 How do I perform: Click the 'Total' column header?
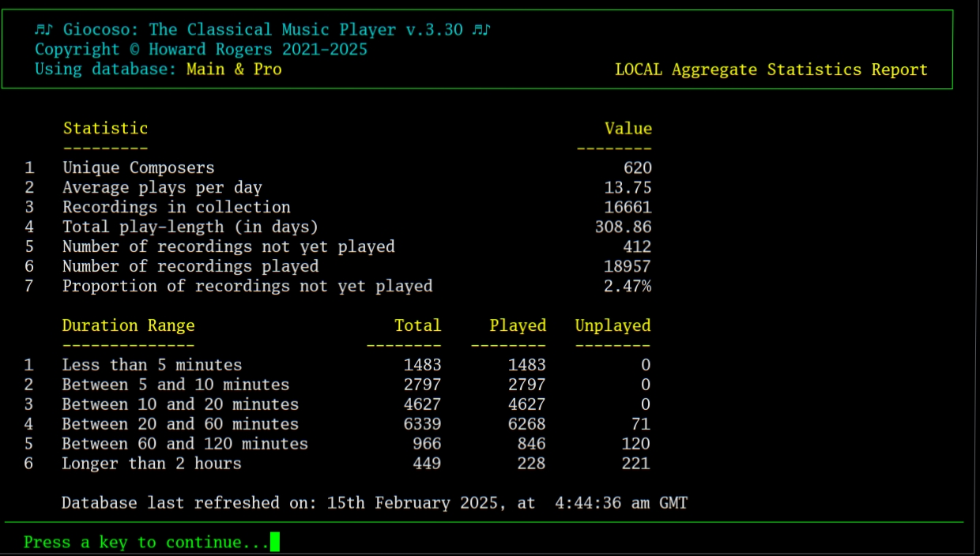tap(418, 325)
